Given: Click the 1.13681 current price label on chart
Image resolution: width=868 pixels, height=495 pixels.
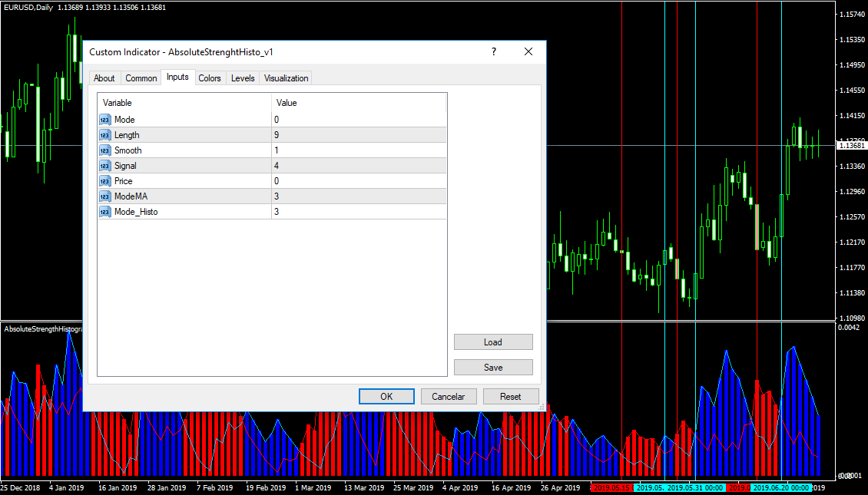Looking at the screenshot, I should coord(851,146).
